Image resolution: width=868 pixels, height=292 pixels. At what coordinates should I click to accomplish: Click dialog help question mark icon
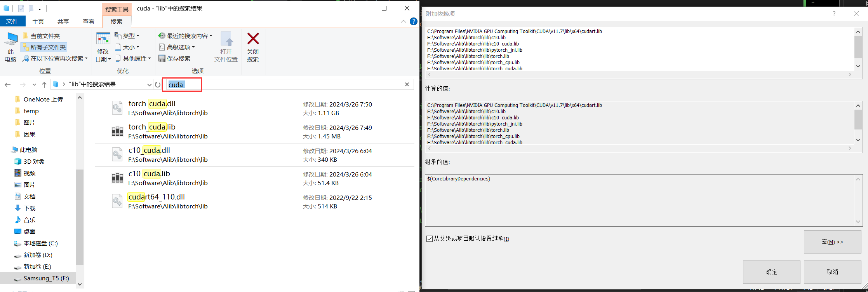point(834,14)
